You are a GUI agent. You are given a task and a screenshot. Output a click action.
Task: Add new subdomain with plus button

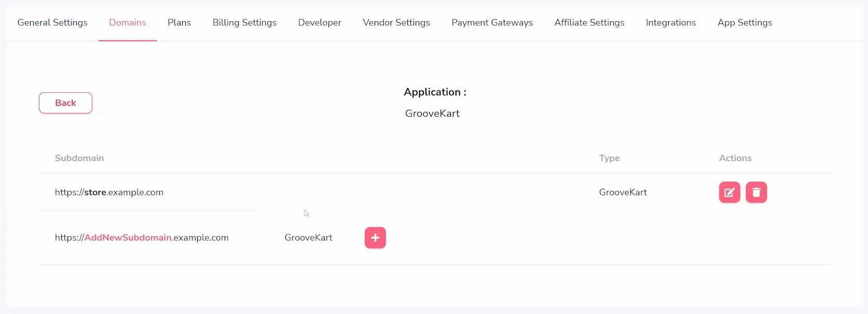[375, 238]
